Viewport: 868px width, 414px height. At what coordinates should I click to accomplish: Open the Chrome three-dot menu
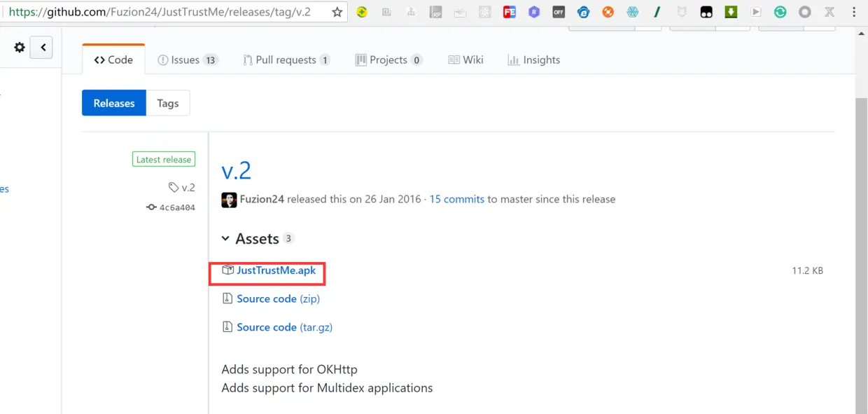(x=853, y=12)
